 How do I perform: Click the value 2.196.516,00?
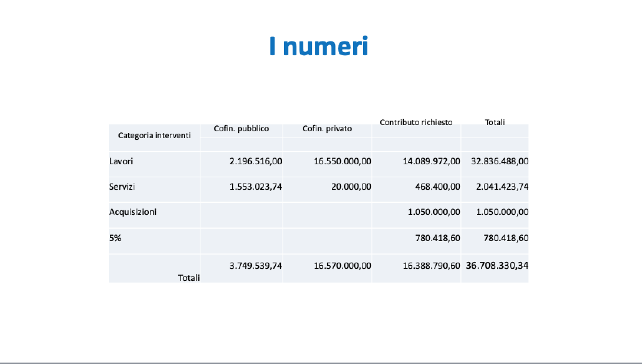pyautogui.click(x=256, y=161)
